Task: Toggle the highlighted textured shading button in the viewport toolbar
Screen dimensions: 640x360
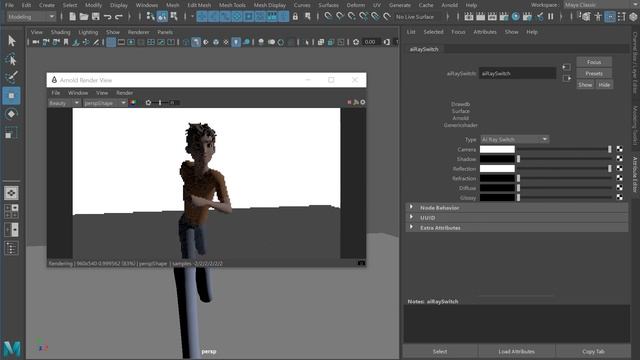Action: click(x=196, y=42)
